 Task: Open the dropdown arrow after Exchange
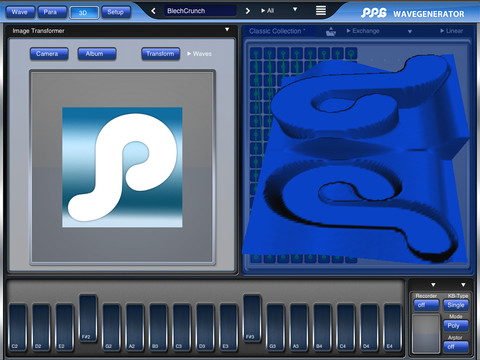410,32
